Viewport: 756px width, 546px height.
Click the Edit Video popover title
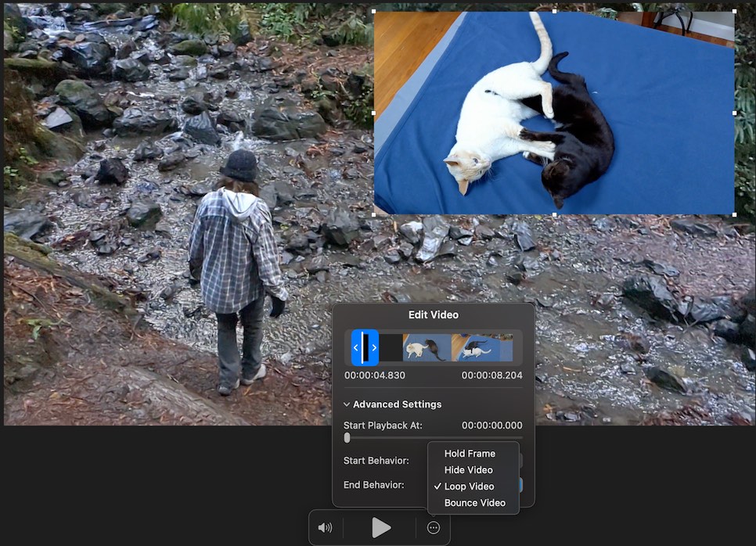(434, 314)
